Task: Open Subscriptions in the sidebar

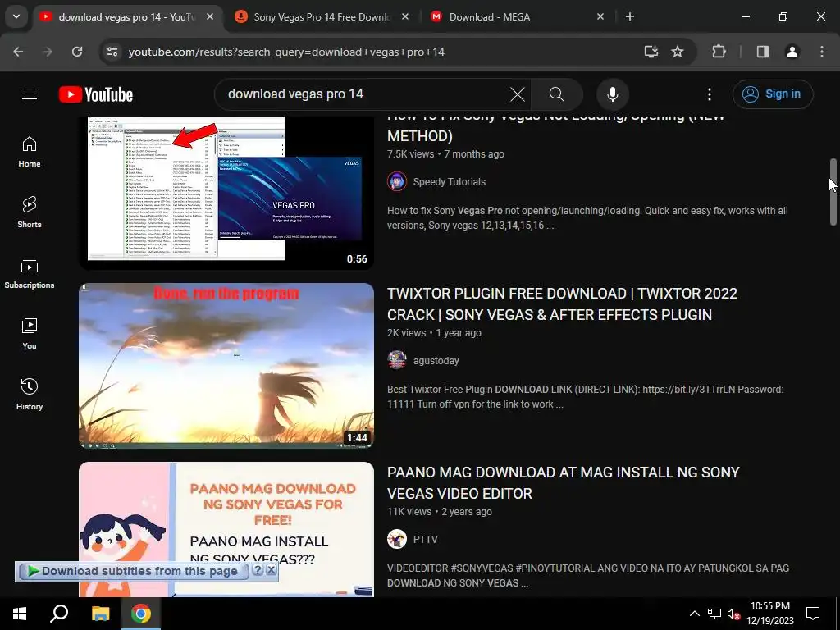Action: 30,272
